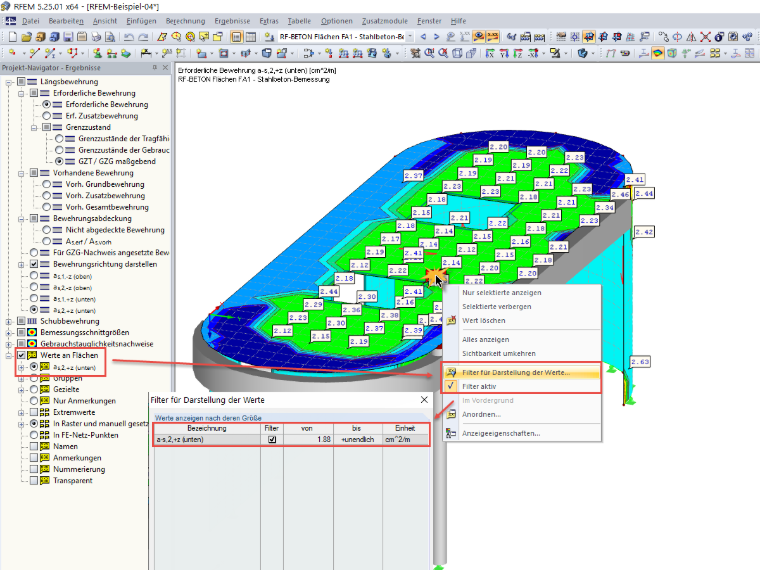Image resolution: width=760 pixels, height=570 pixels.
Task: Click the 'Bezeichnung' column header
Action: [207, 428]
